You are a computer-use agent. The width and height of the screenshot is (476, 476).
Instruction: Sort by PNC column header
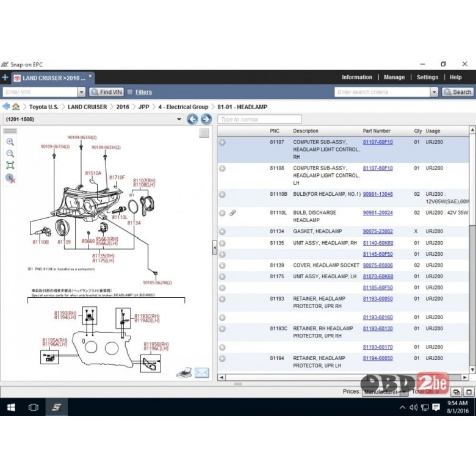click(x=275, y=131)
